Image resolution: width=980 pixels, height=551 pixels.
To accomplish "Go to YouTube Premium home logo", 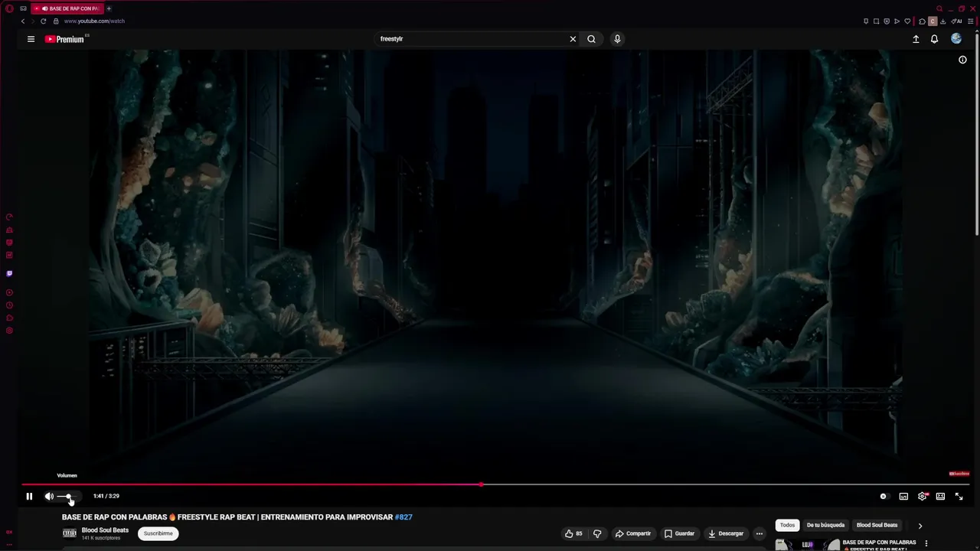I will pyautogui.click(x=66, y=39).
